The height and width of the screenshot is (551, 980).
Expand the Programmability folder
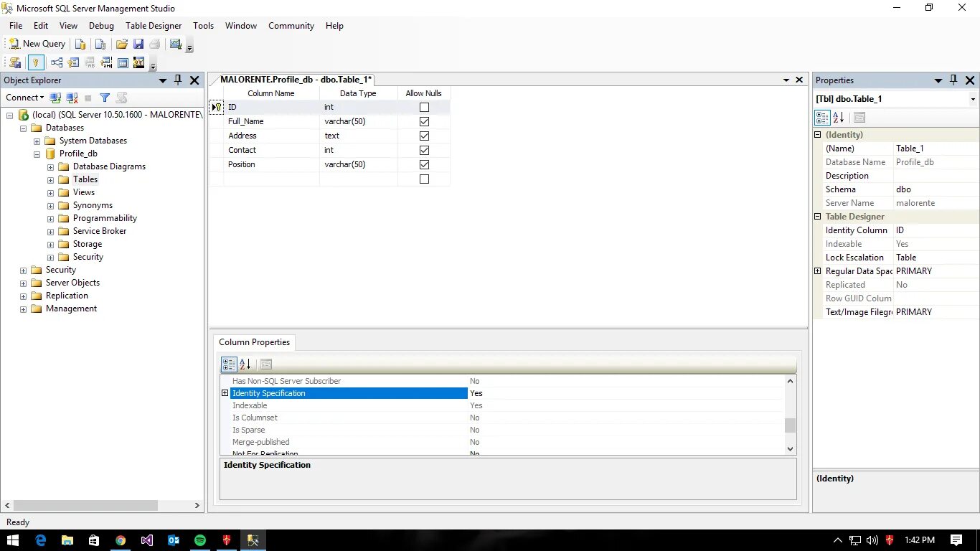[51, 218]
